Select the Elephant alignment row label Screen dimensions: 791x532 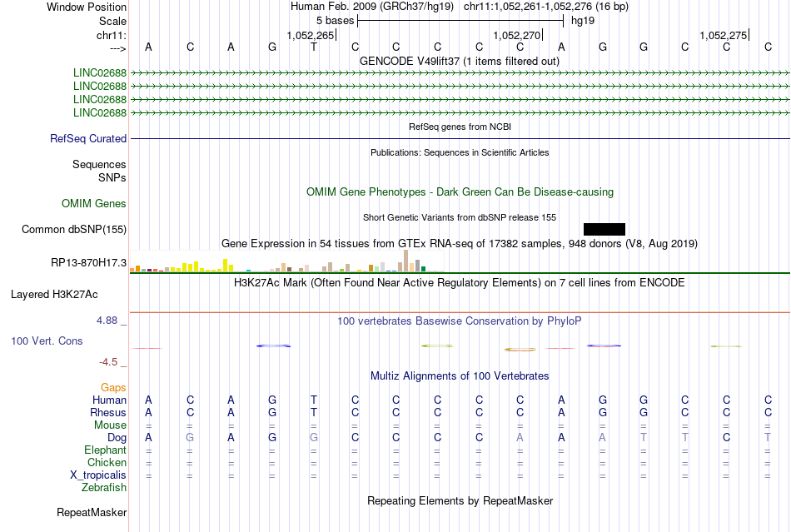point(106,450)
